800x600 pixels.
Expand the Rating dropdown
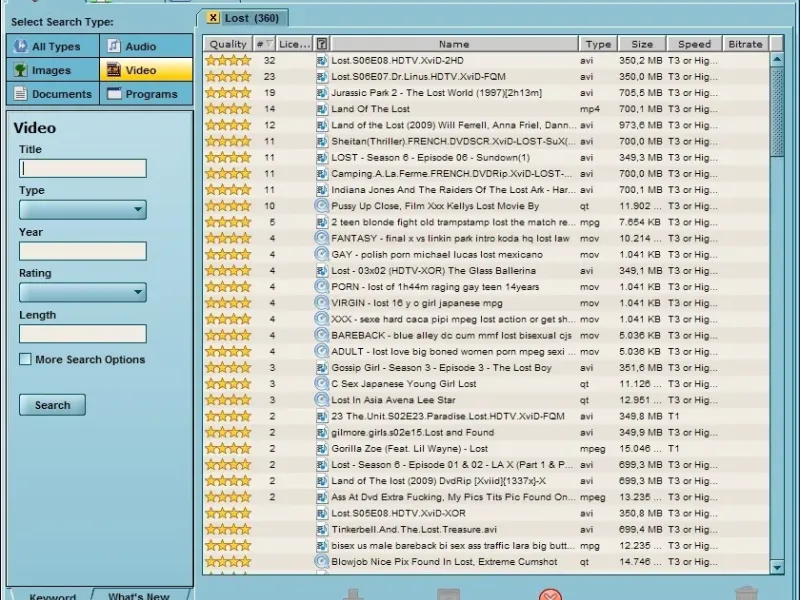tap(83, 293)
